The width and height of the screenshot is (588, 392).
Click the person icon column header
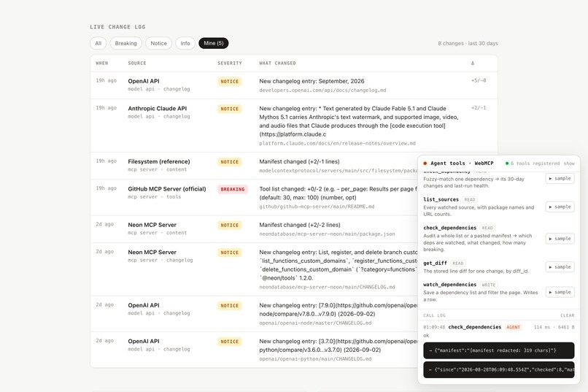tap(473, 63)
